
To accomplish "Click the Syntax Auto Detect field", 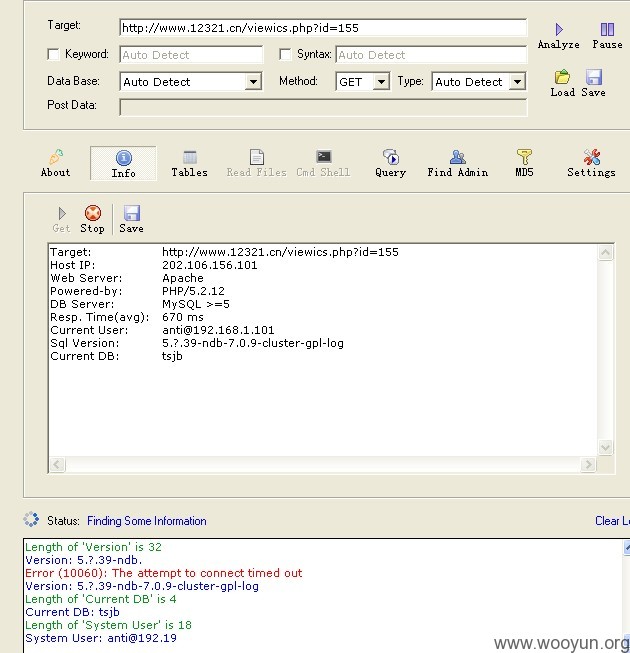I will (x=431, y=55).
